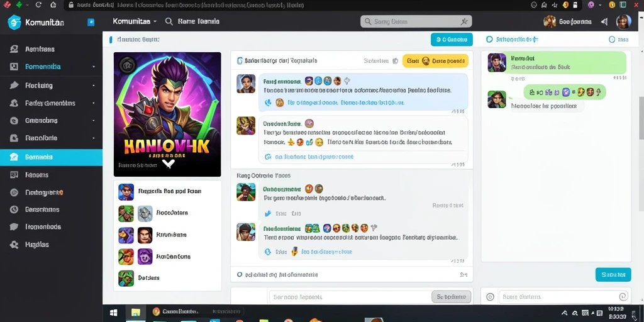Click the circular icon left of the chat message input

pos(489,297)
